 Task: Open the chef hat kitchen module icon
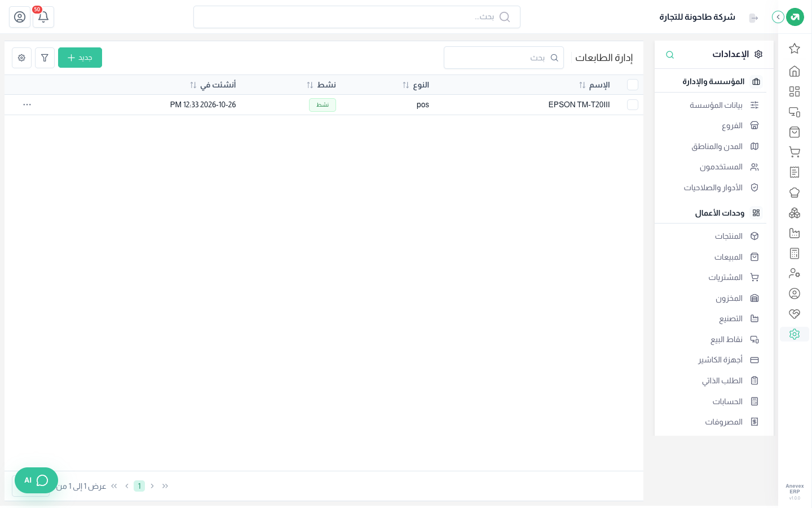[x=795, y=192]
